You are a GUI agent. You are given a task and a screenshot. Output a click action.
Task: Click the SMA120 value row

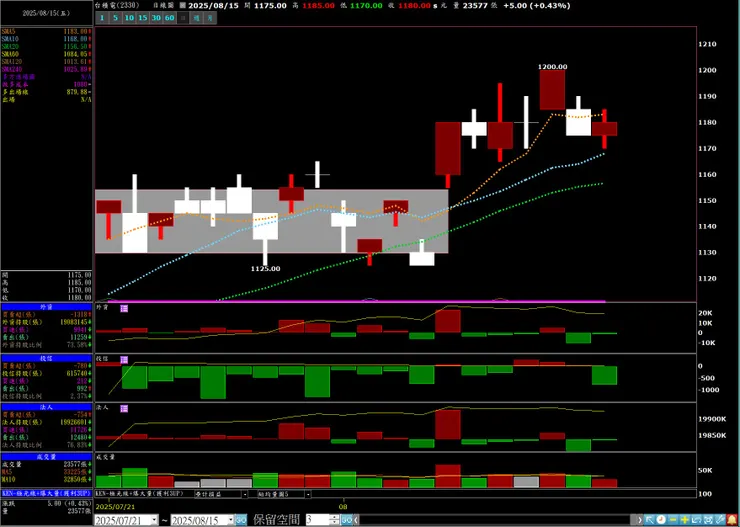click(x=46, y=62)
